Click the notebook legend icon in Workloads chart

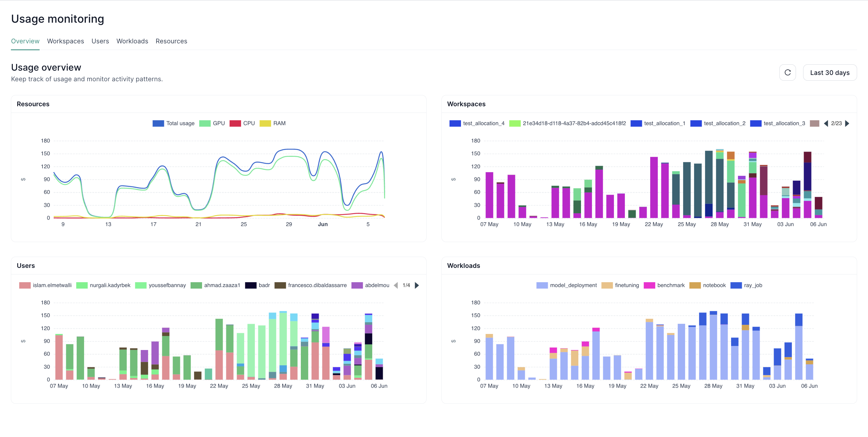[x=694, y=285]
